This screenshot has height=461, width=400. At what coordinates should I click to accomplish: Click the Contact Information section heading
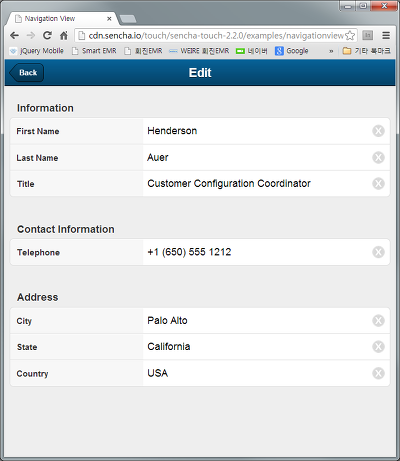(66, 229)
